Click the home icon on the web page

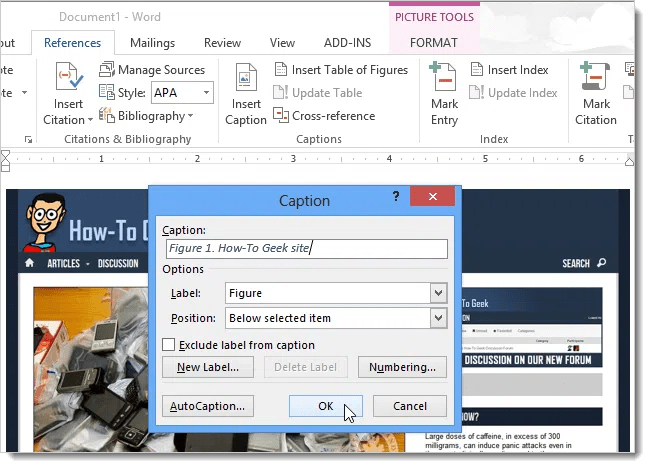click(x=29, y=263)
